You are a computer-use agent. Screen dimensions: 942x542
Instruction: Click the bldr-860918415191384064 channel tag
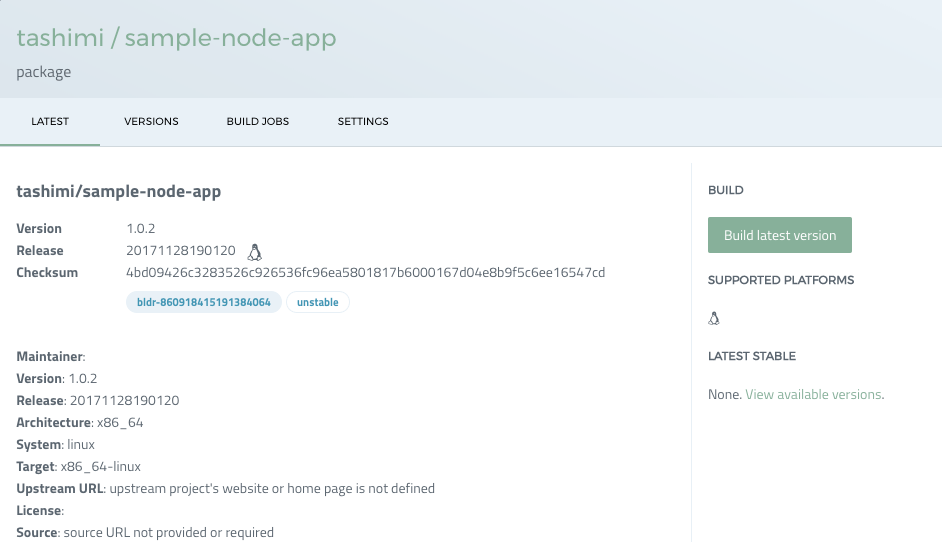204,302
